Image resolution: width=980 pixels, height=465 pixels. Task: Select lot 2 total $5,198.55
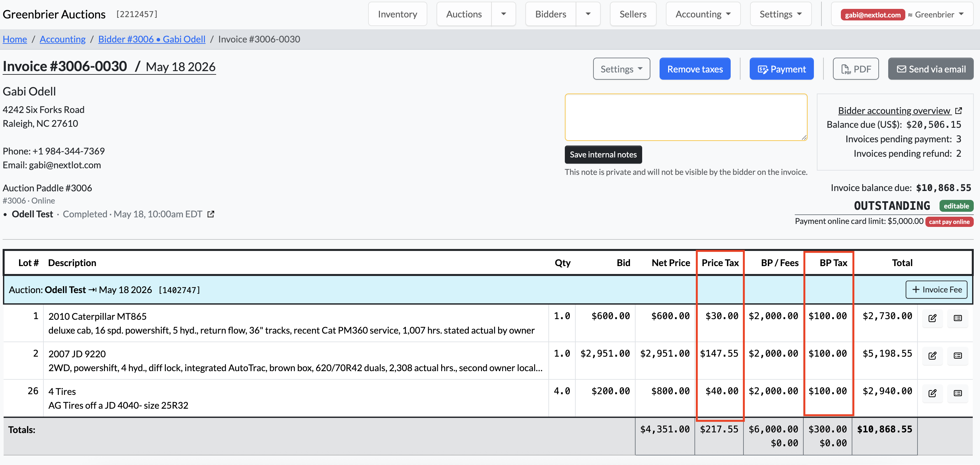coord(887,353)
